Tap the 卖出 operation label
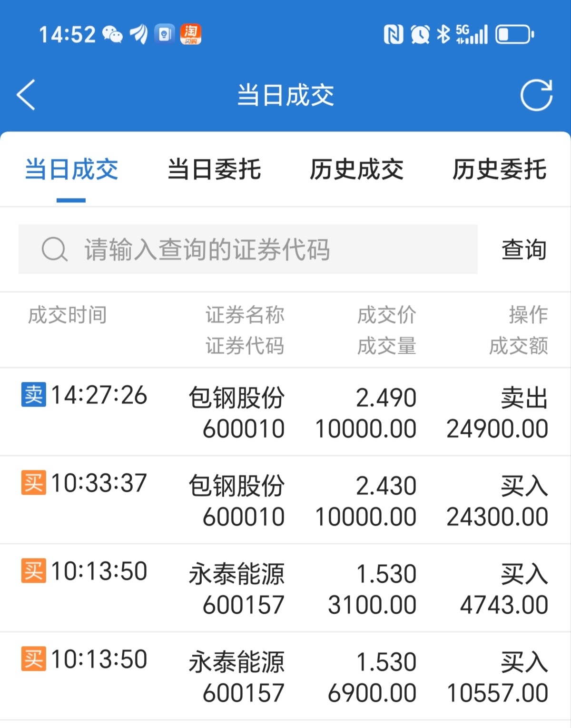 [524, 398]
